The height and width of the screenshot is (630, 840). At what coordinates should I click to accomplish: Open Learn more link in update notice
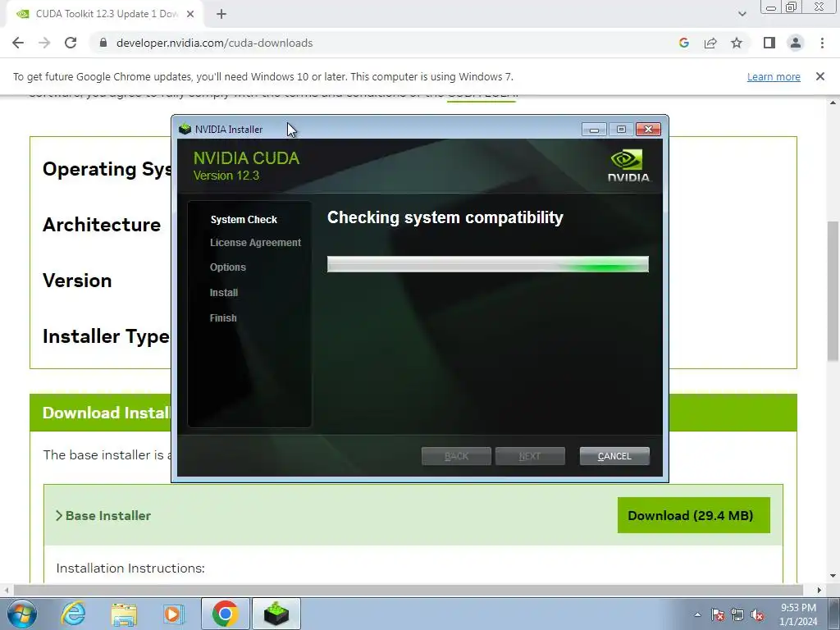tap(774, 76)
